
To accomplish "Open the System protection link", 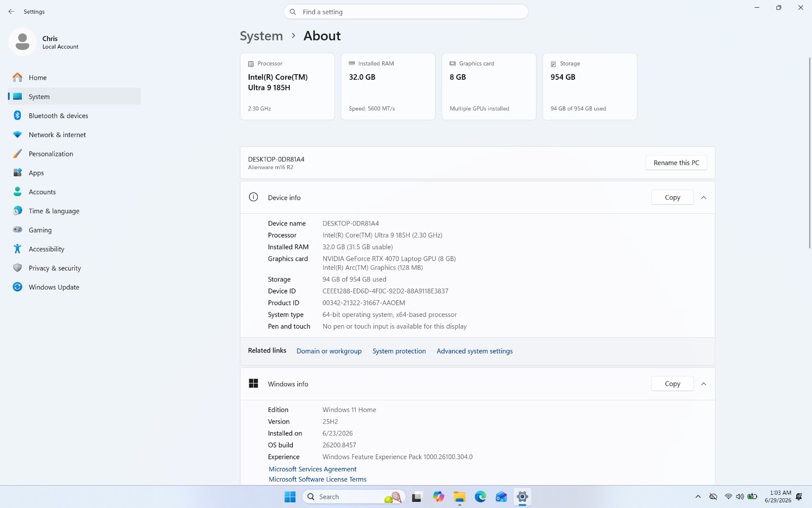I will coord(399,351).
